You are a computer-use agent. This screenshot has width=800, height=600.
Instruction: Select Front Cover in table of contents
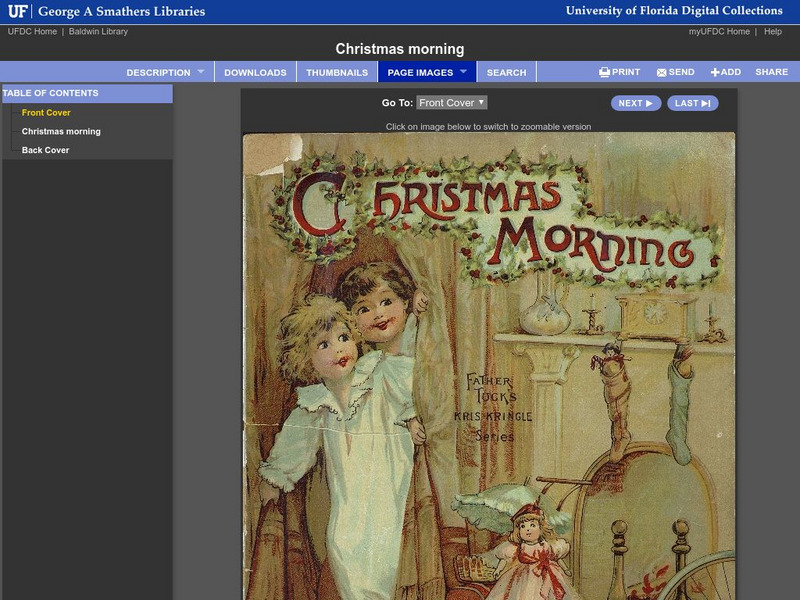coord(46,113)
